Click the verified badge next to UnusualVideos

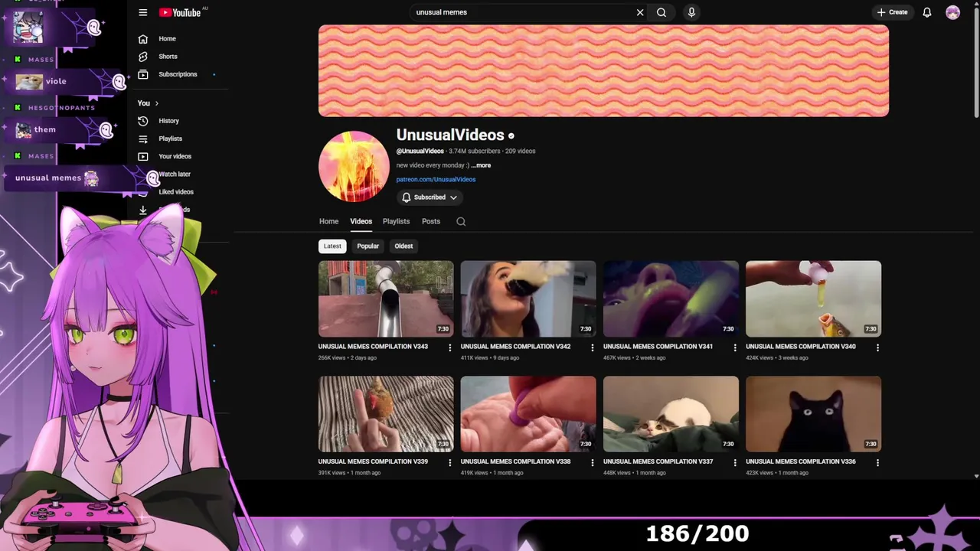pyautogui.click(x=511, y=136)
